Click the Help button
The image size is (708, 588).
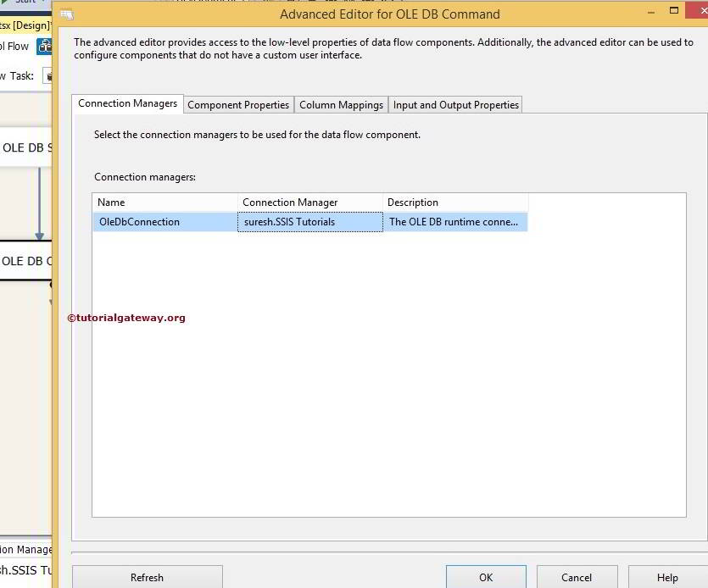click(666, 577)
